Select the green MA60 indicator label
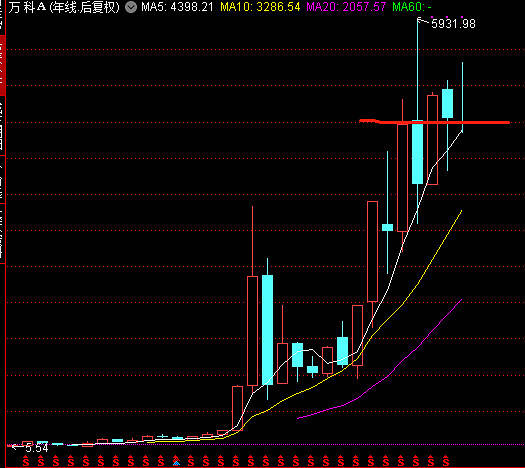525x468 pixels. [x=411, y=7]
